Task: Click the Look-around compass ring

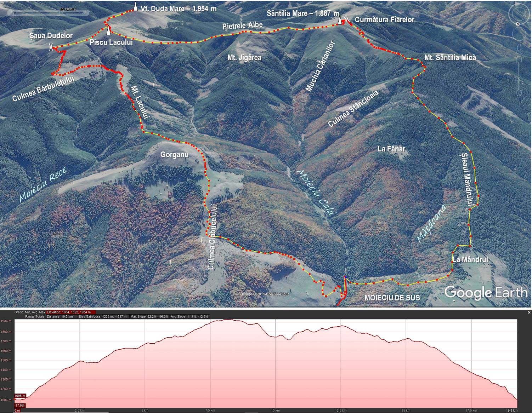Action: pyautogui.click(x=519, y=14)
